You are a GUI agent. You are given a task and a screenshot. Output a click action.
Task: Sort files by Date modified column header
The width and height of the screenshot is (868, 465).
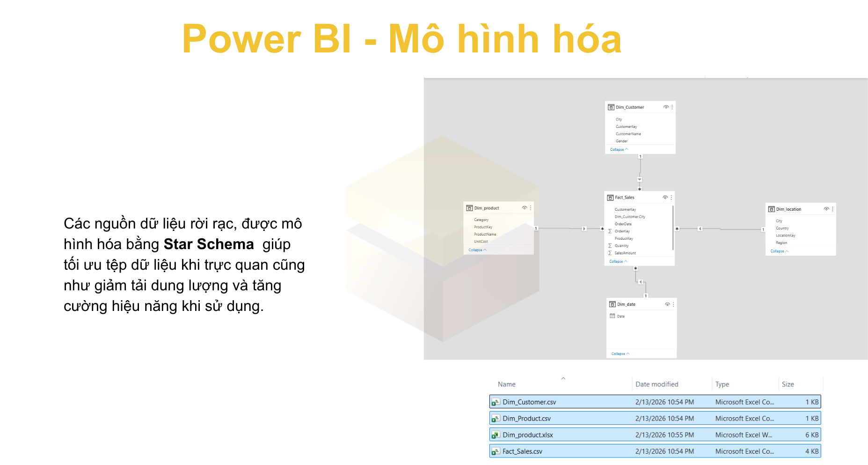(x=657, y=384)
